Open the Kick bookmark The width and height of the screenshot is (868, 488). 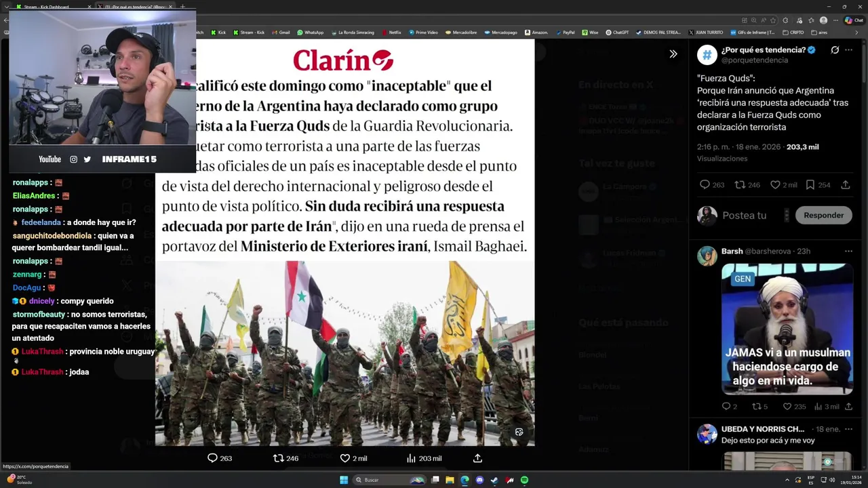[218, 32]
